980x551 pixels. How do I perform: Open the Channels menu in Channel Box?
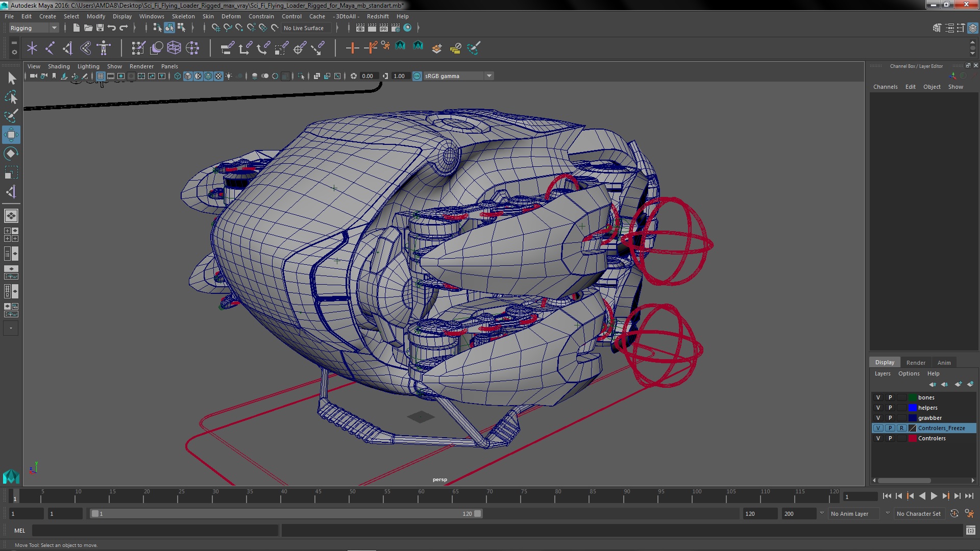coord(885,87)
